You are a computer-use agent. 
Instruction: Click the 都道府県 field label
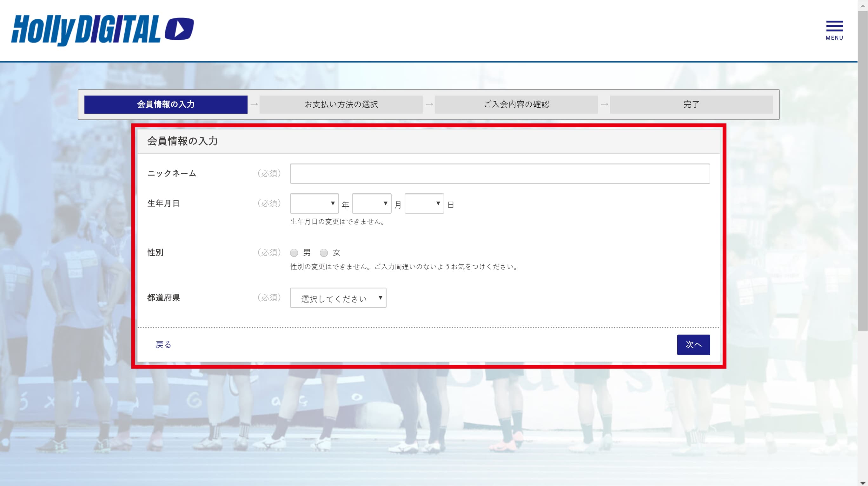(x=163, y=297)
